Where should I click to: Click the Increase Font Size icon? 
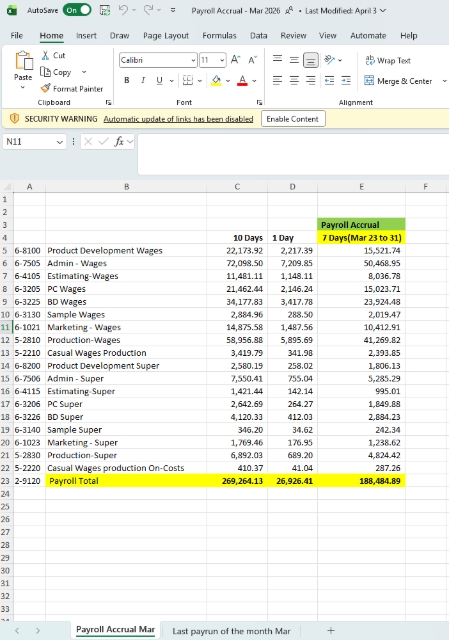[x=236, y=60]
